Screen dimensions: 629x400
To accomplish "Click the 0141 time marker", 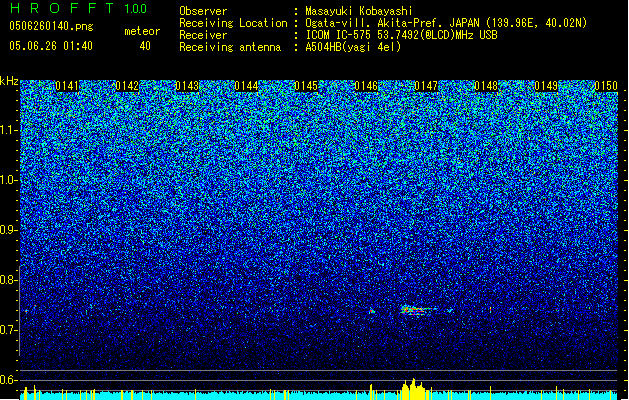I will (67, 86).
